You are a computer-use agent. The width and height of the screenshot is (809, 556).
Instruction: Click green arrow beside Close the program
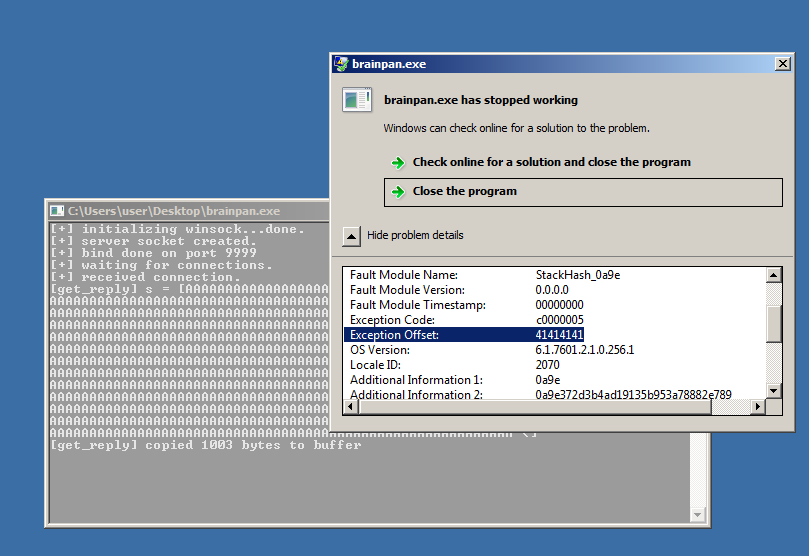click(398, 192)
